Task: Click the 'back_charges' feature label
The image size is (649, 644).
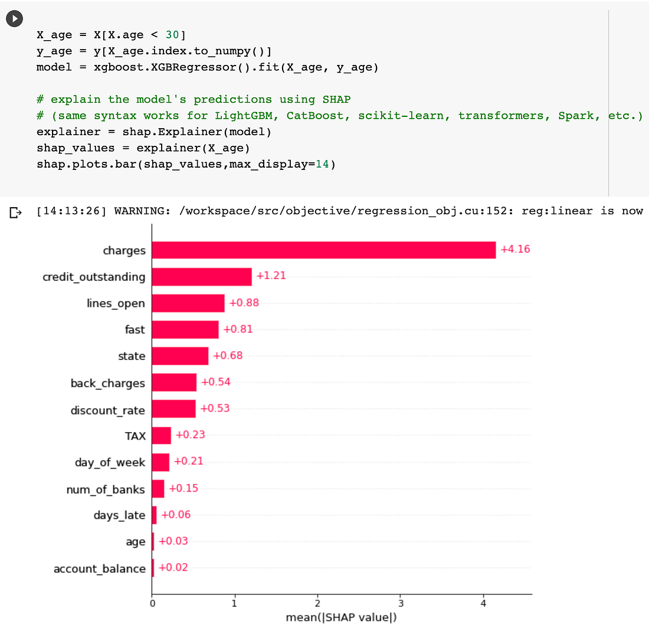Action: pyautogui.click(x=108, y=384)
